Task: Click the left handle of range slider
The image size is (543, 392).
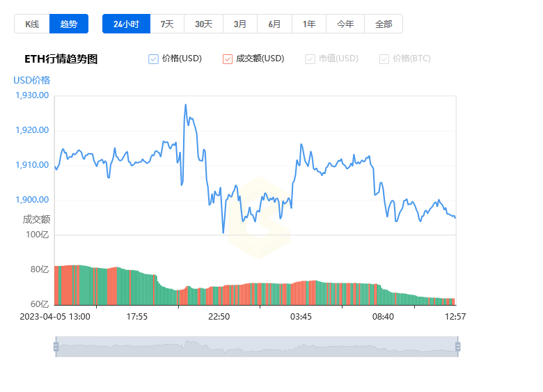Action: pyautogui.click(x=56, y=347)
